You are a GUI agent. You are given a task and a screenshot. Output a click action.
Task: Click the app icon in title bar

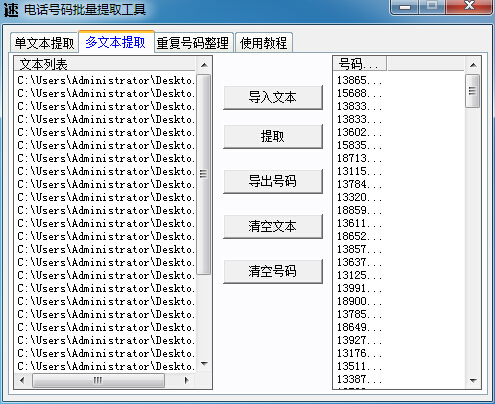pos(11,9)
